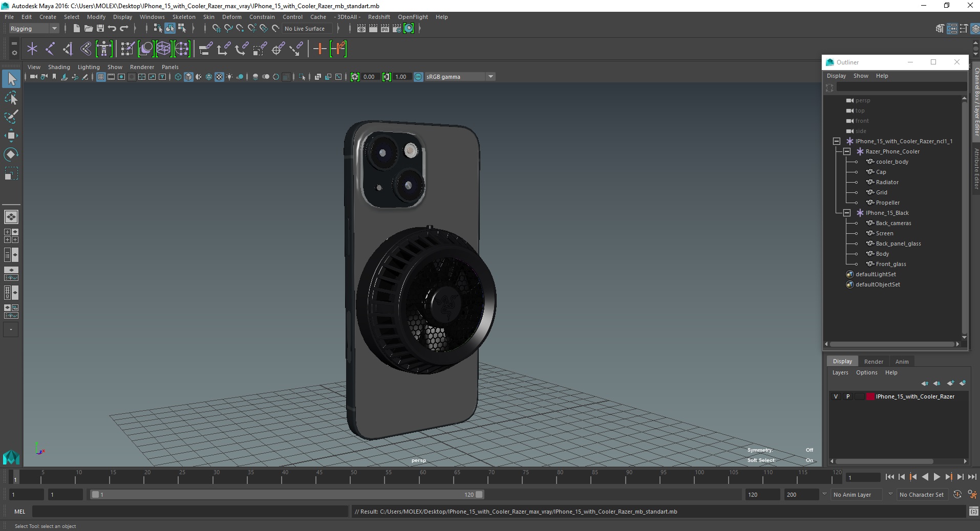Create new empty layer icon in Layer Editor

[950, 383]
